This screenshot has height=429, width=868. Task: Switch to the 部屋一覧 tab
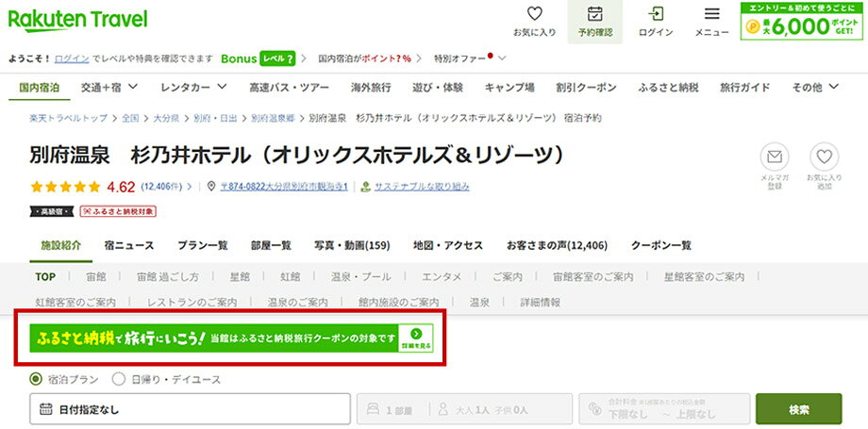pyautogui.click(x=271, y=245)
